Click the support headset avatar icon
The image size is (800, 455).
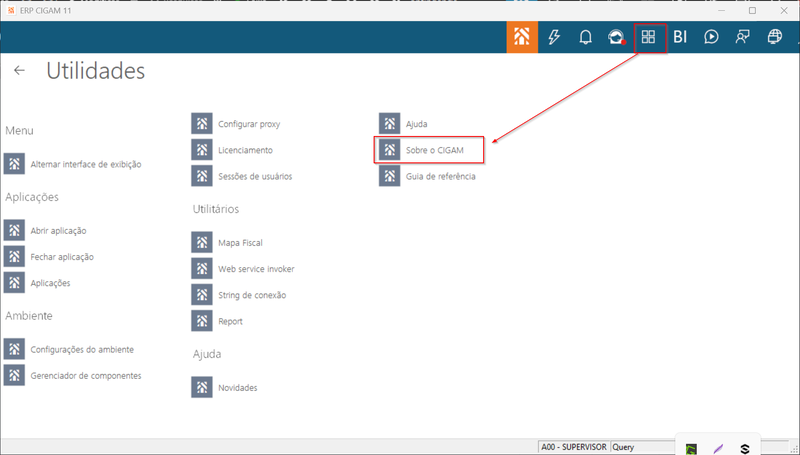point(616,37)
